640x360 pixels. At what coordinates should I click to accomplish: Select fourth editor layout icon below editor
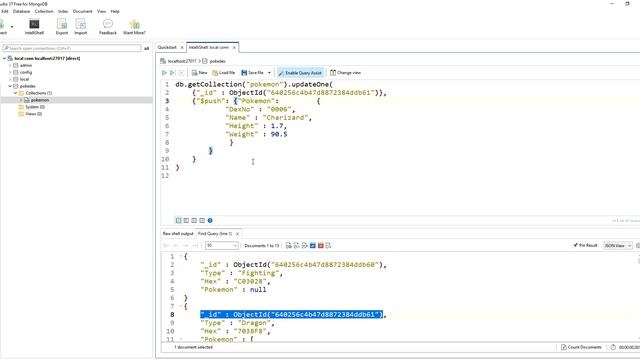(202, 220)
